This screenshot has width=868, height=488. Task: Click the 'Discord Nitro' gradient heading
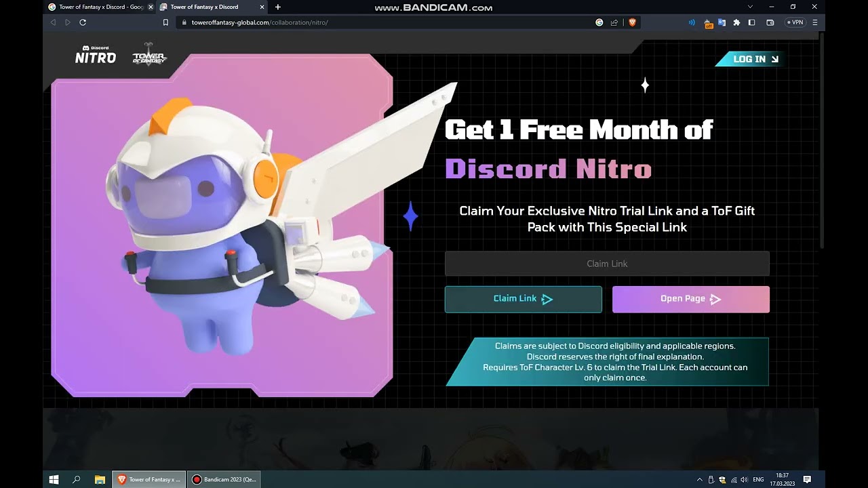(548, 169)
